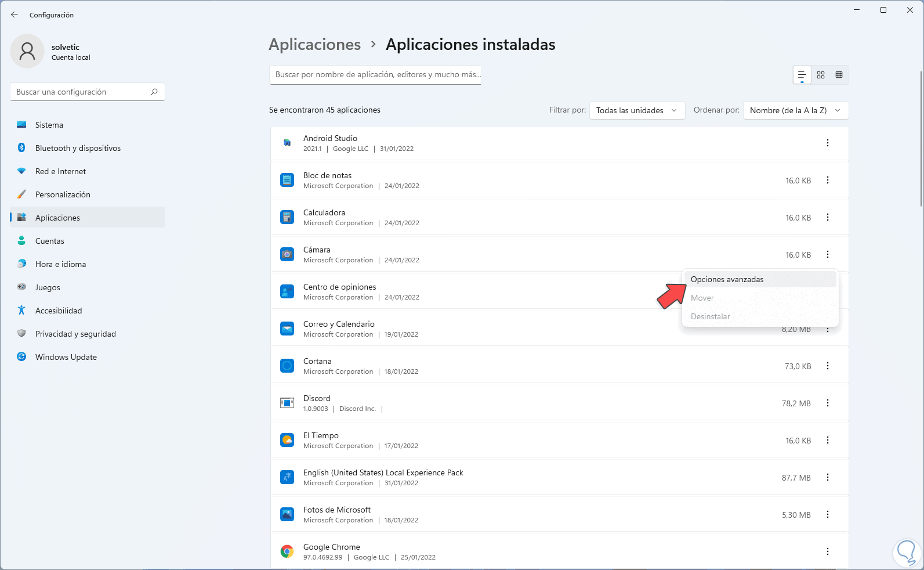Switch to table view layout
Viewport: 924px width, 570px height.
[839, 75]
